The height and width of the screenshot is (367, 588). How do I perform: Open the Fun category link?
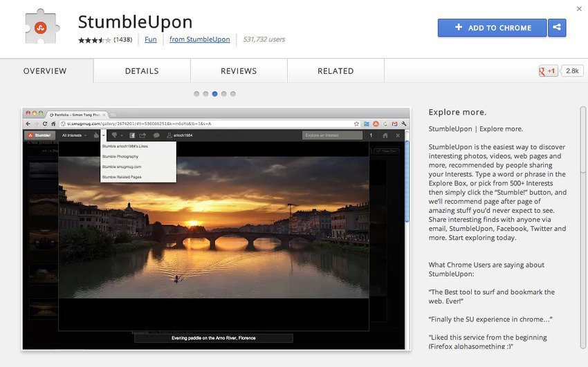[151, 39]
